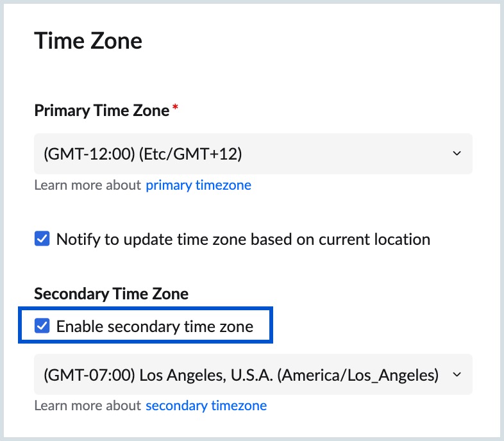Open the Primary Time Zone dropdown
The height and width of the screenshot is (441, 504).
click(x=253, y=154)
